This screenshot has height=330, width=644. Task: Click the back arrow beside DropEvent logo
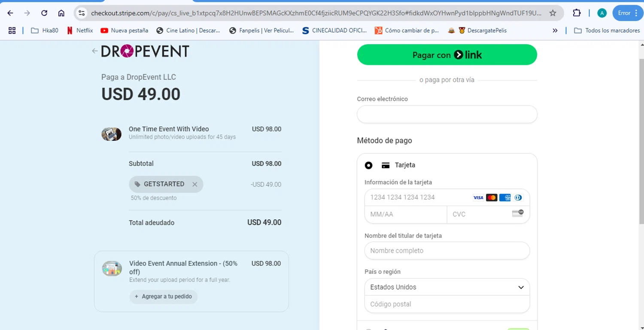pyautogui.click(x=94, y=51)
